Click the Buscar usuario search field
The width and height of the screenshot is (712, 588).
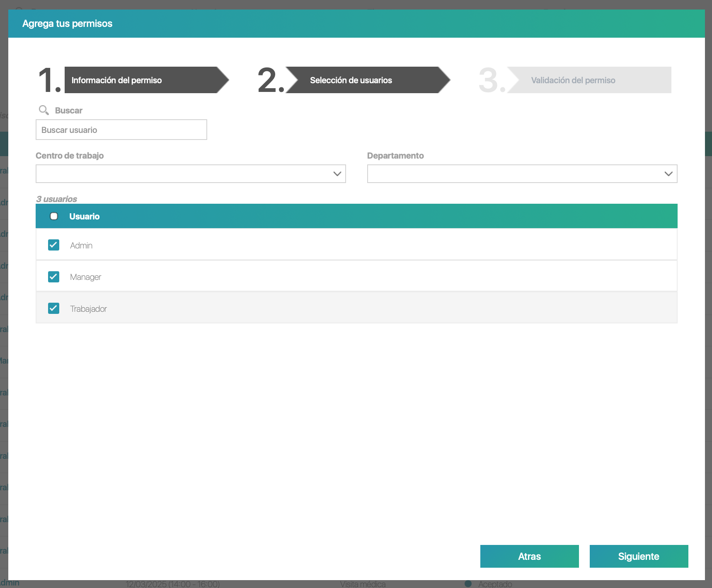(x=121, y=130)
